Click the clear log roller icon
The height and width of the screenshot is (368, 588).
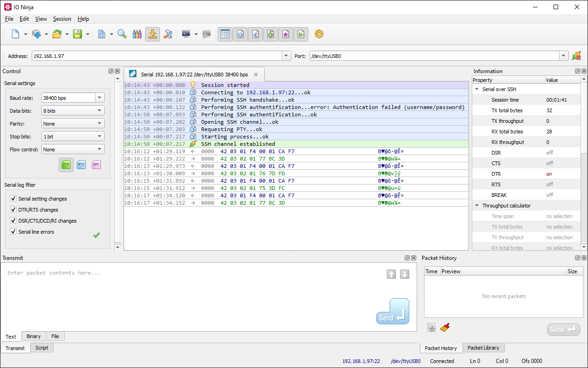tap(168, 34)
